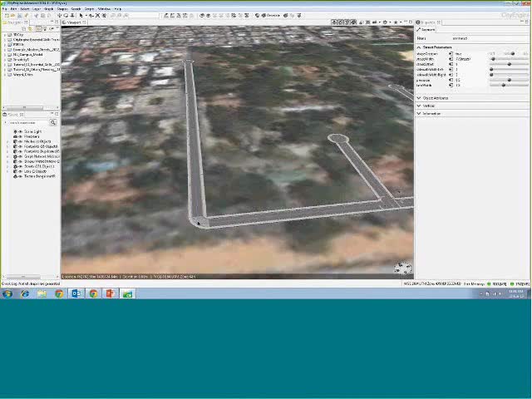Click the Generate button in the toolbar
Image resolution: width=532 pixels, height=399 pixels.
pyautogui.click(x=271, y=15)
